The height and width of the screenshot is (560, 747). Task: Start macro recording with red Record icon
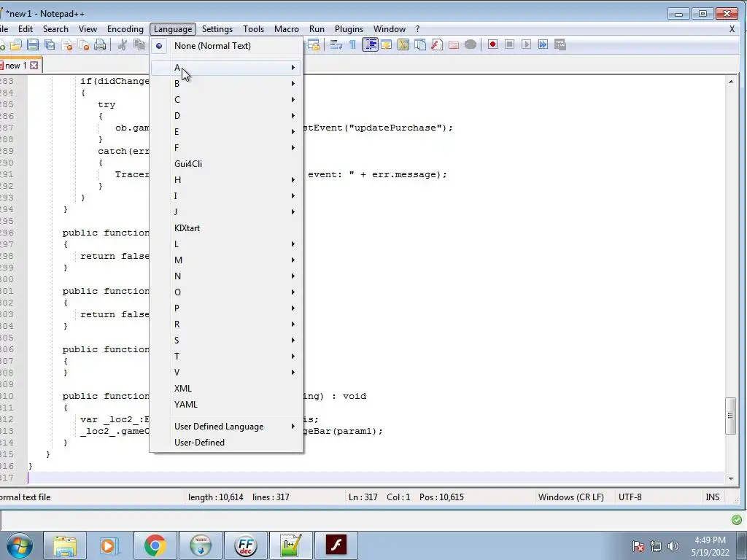492,44
